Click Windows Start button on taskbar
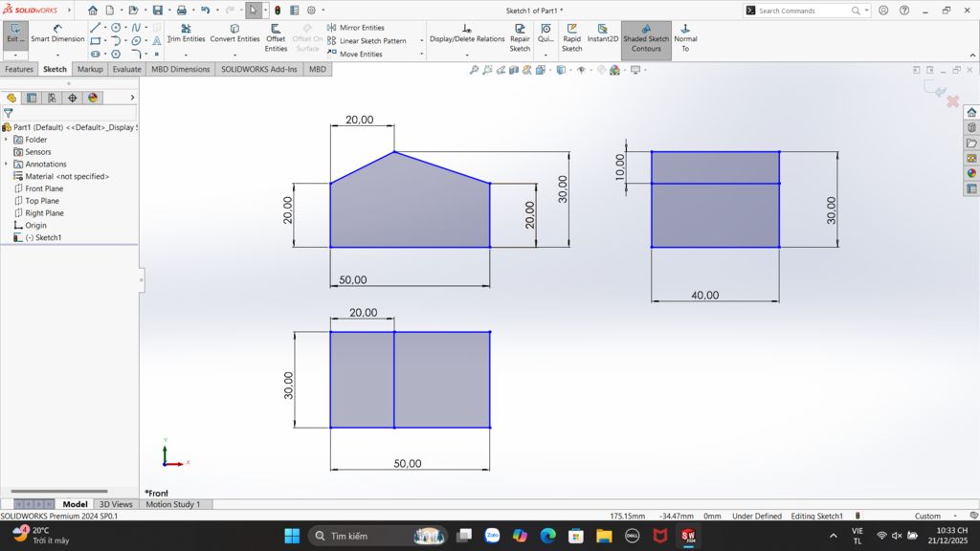The height and width of the screenshot is (551, 980). (292, 536)
